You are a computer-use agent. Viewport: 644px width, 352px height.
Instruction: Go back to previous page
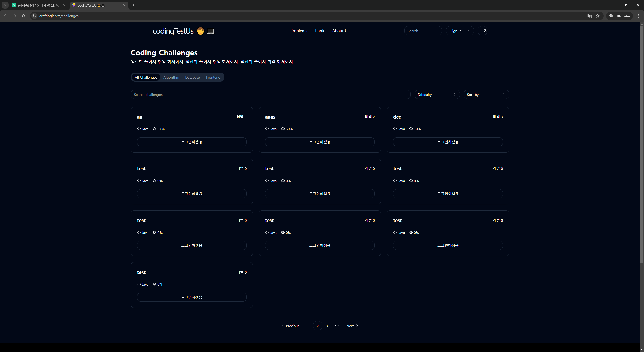(6, 16)
